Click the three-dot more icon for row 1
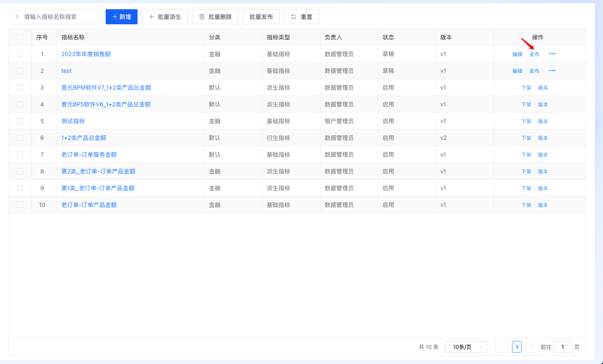Viewport: 603px width, 364px height. [552, 54]
